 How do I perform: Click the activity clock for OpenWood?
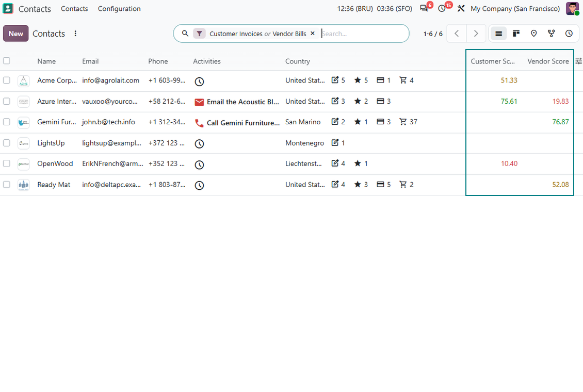coord(199,165)
